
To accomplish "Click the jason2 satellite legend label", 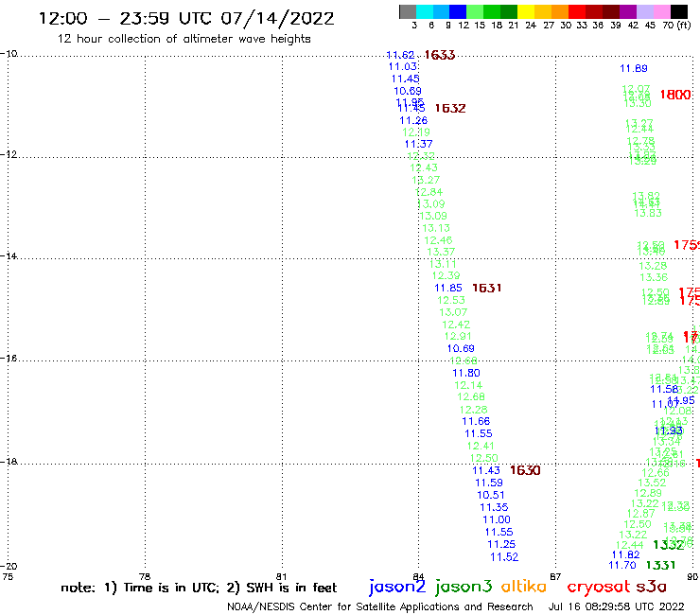I will 396,587.
